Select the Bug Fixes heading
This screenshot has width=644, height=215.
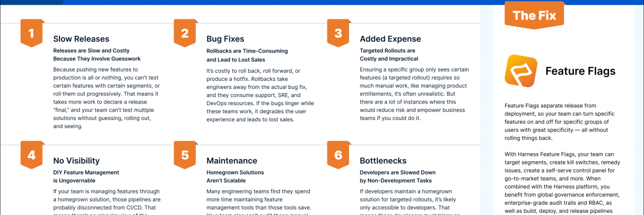(x=225, y=39)
